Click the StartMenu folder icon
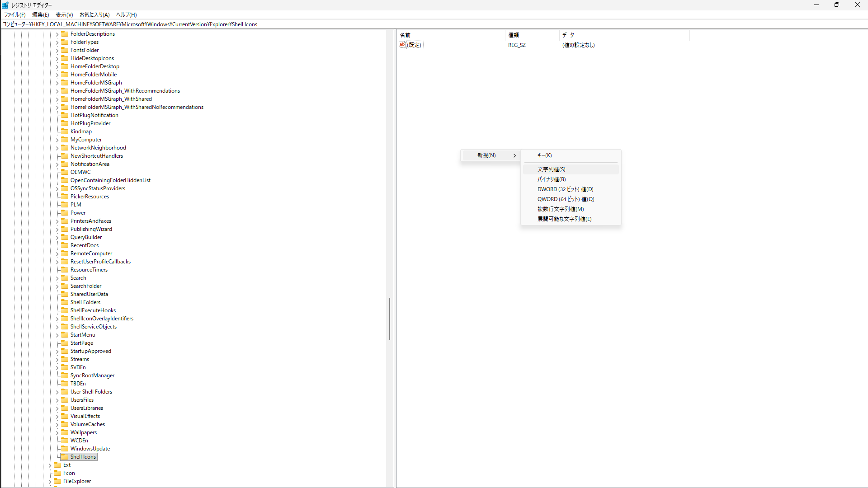The image size is (868, 488). pos(65,335)
